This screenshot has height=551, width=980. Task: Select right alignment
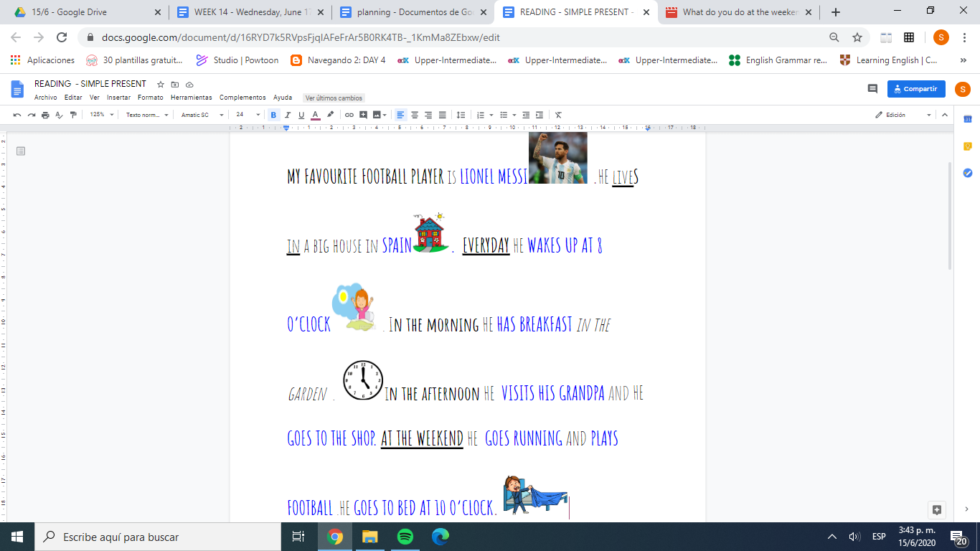click(428, 115)
